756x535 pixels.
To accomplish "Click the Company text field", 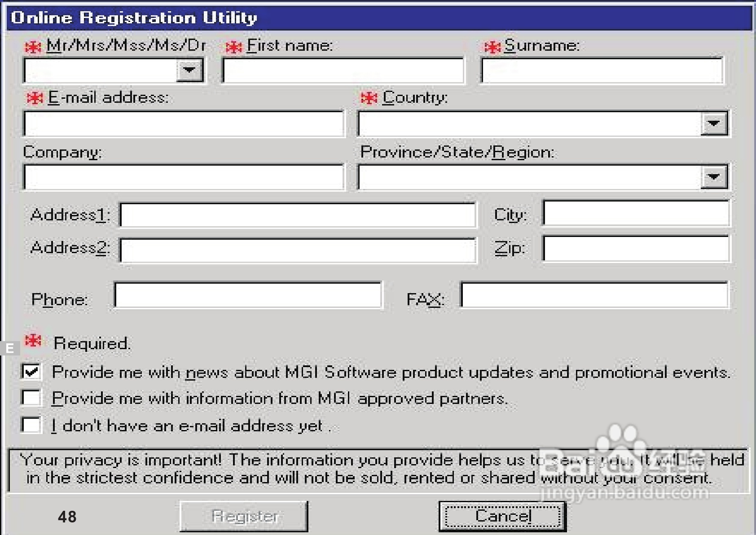I will [184, 177].
